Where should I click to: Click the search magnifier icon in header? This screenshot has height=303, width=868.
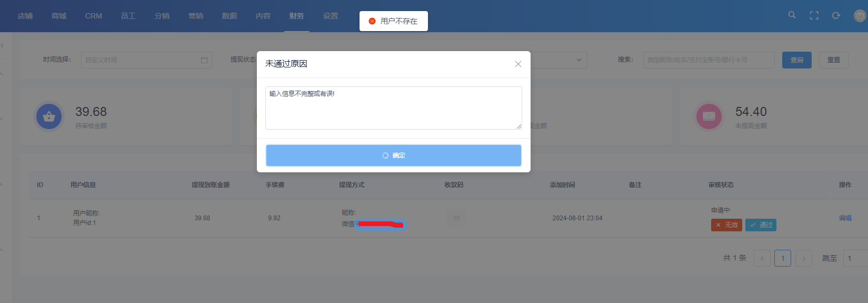click(792, 15)
